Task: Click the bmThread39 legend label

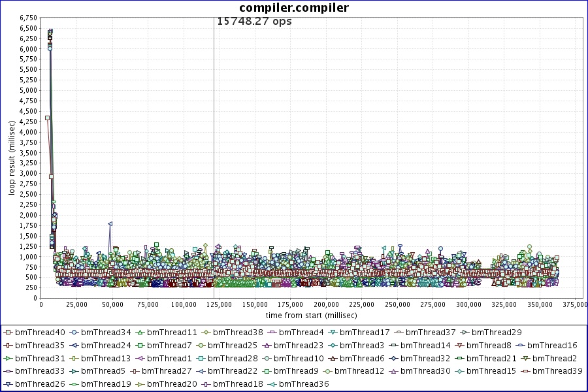Action: tap(557, 371)
